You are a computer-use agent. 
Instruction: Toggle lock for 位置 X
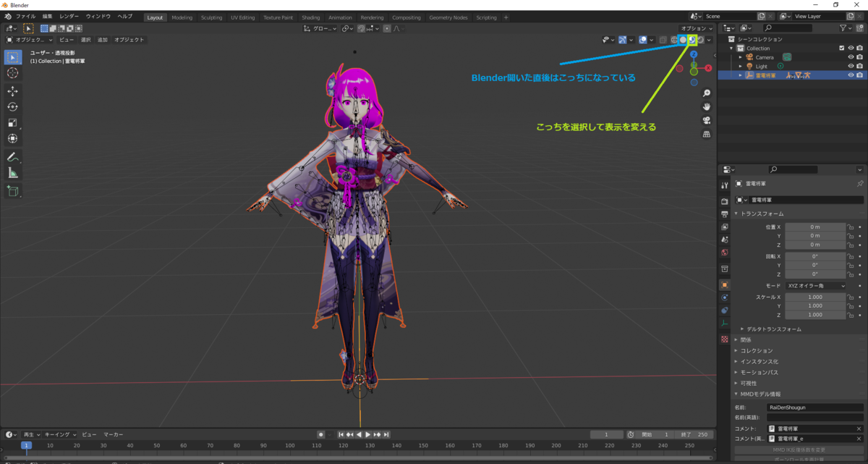[851, 227]
